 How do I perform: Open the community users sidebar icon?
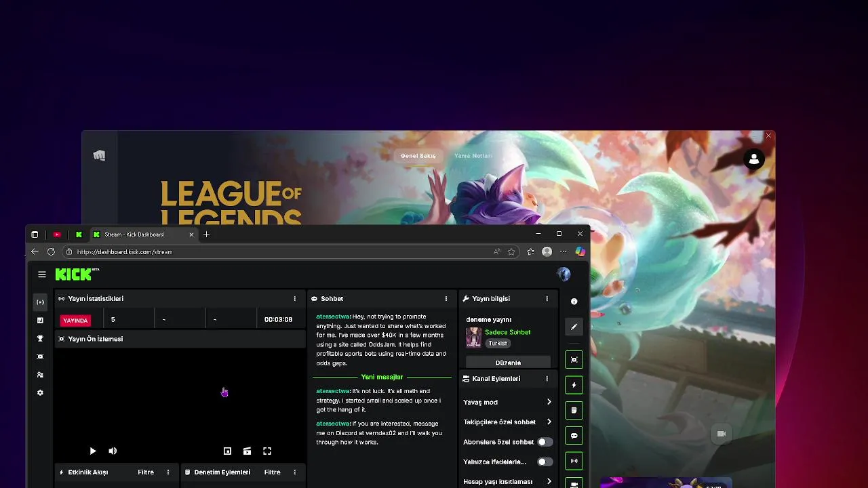pyautogui.click(x=40, y=375)
